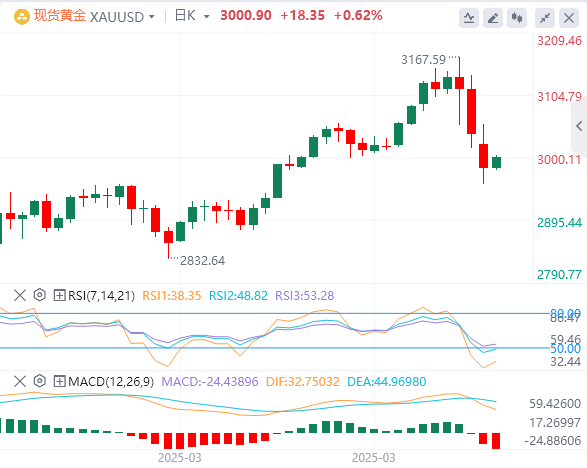Expand the side panel chevron arrow

click(579, 126)
